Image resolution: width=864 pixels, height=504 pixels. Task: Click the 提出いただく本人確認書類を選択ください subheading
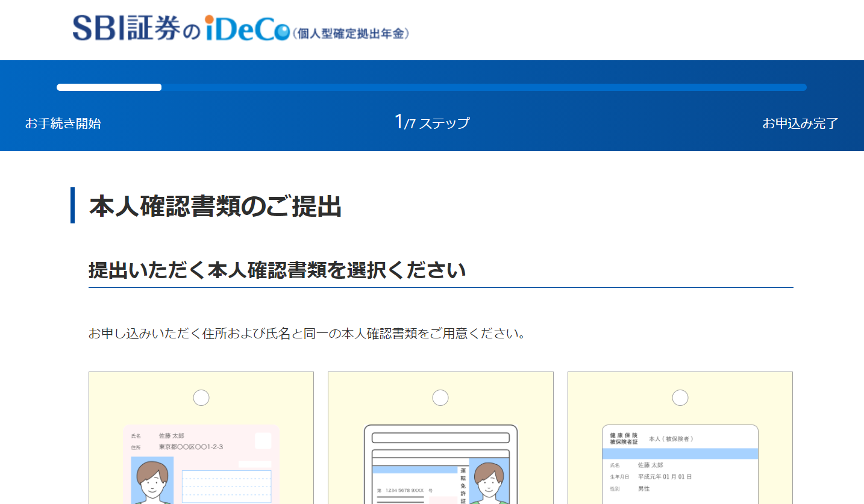(277, 270)
